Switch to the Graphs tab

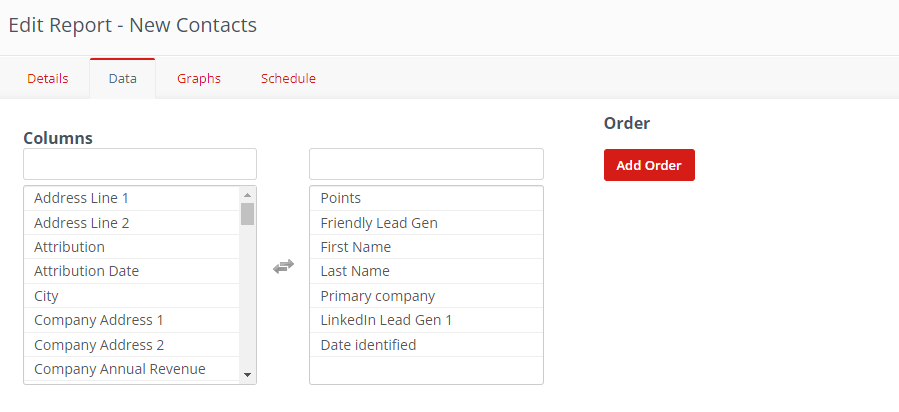pyautogui.click(x=199, y=79)
